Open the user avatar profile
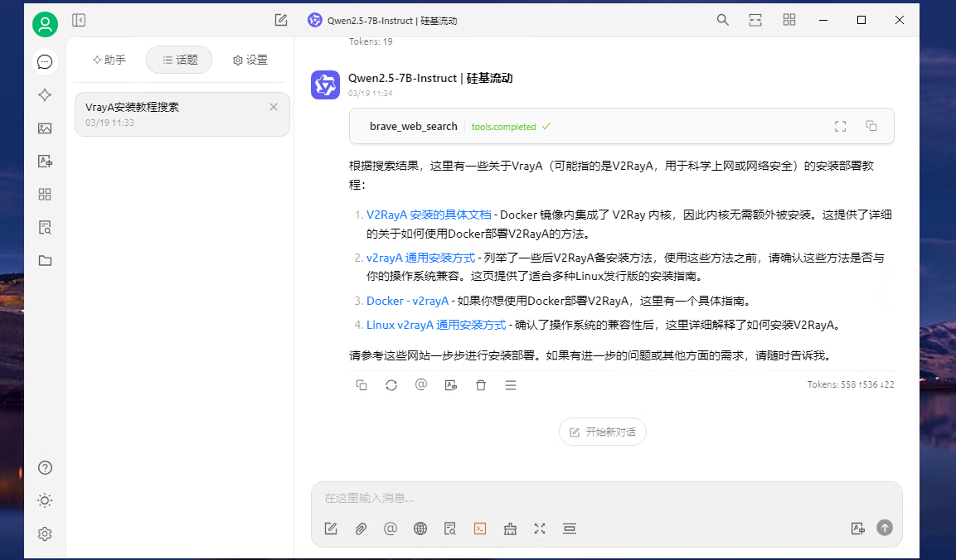The height and width of the screenshot is (560, 956). click(45, 24)
